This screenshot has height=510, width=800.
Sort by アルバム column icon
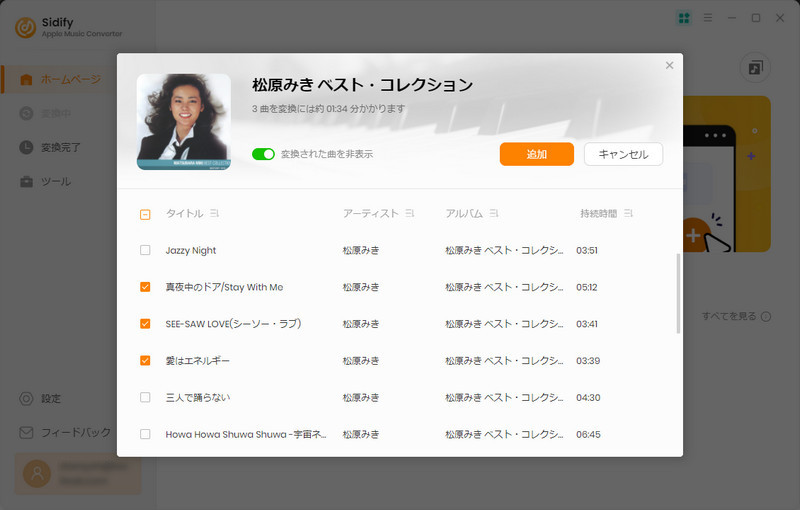(x=494, y=213)
